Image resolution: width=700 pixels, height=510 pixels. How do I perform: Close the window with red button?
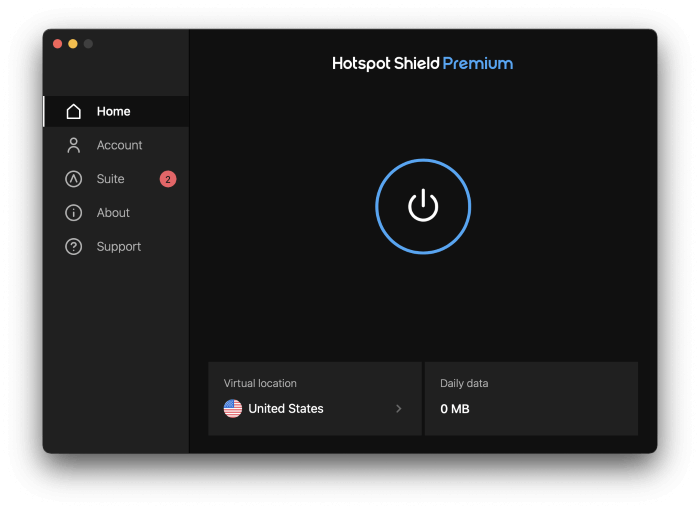pos(58,44)
